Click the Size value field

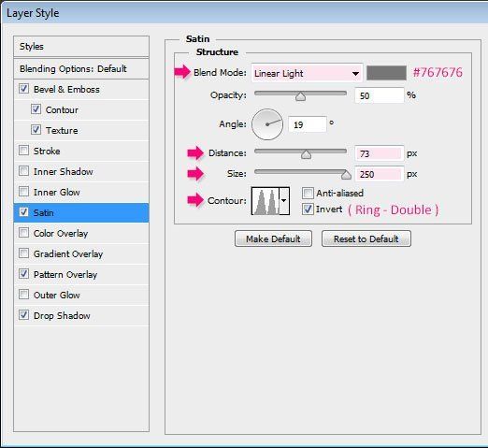380,174
